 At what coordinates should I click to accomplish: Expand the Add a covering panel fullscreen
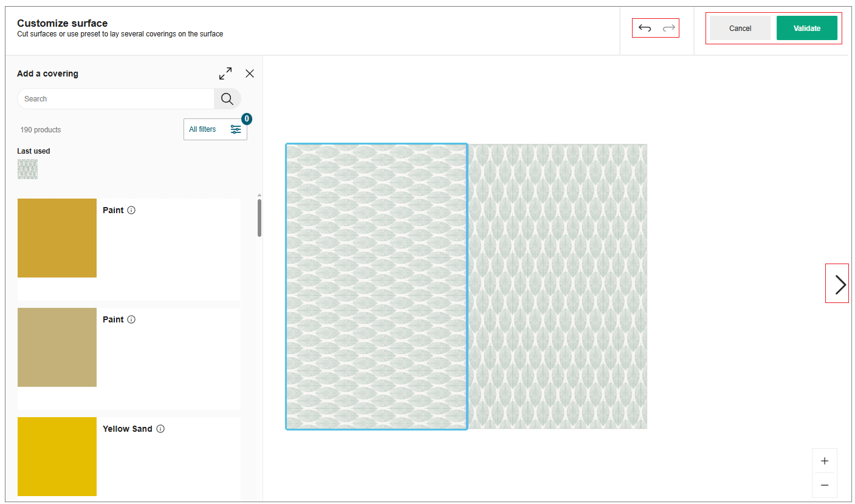(225, 73)
